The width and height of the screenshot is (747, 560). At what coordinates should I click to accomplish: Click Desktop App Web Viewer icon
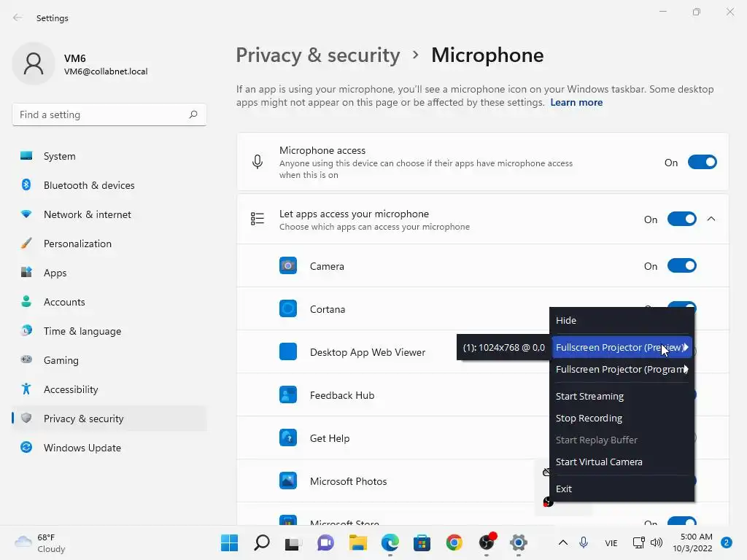[x=287, y=352]
